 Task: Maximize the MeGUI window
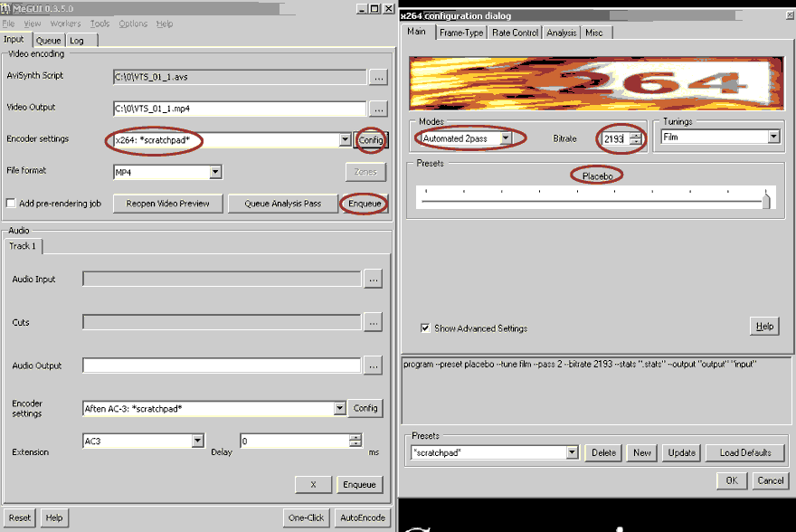(374, 9)
